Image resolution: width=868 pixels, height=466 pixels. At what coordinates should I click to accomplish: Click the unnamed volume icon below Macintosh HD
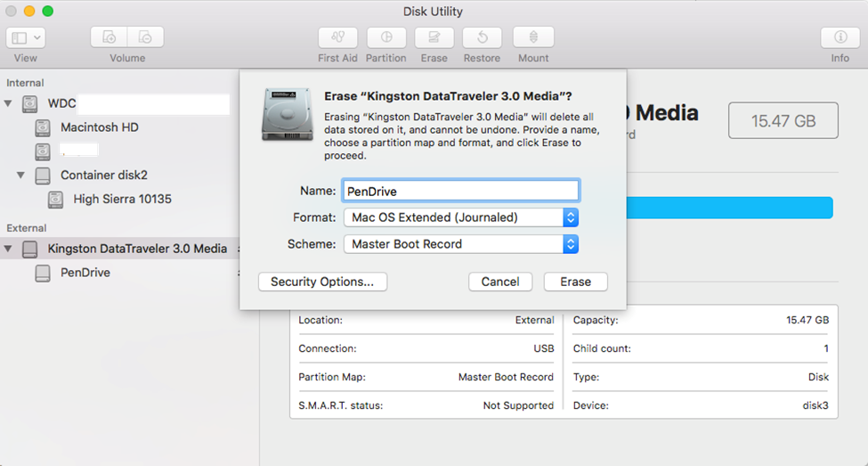tap(43, 151)
